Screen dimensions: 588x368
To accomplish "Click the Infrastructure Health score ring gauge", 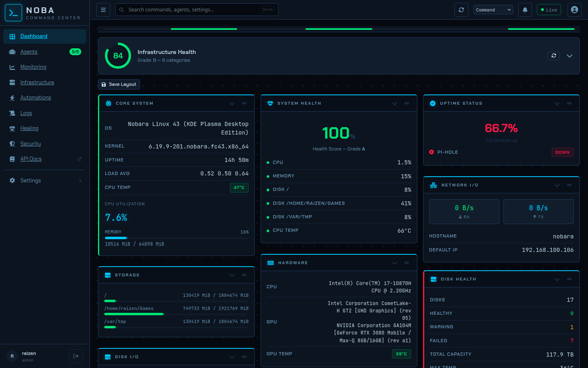I will pos(118,56).
